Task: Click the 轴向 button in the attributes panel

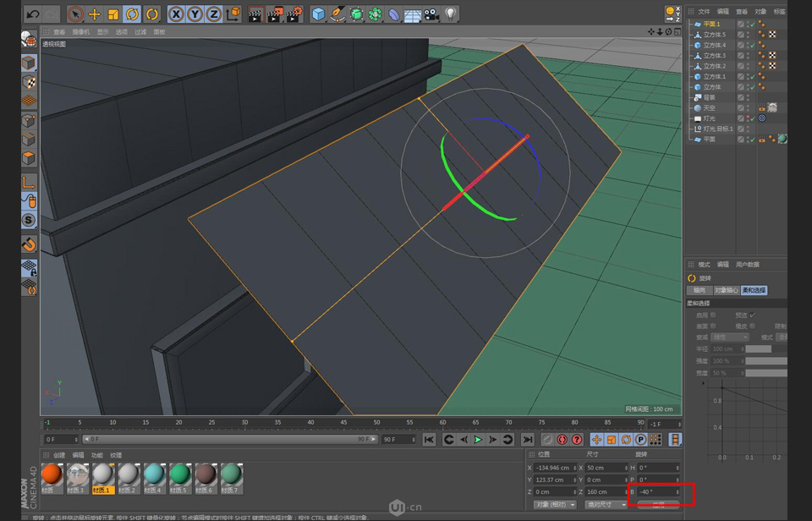Action: pyautogui.click(x=700, y=290)
